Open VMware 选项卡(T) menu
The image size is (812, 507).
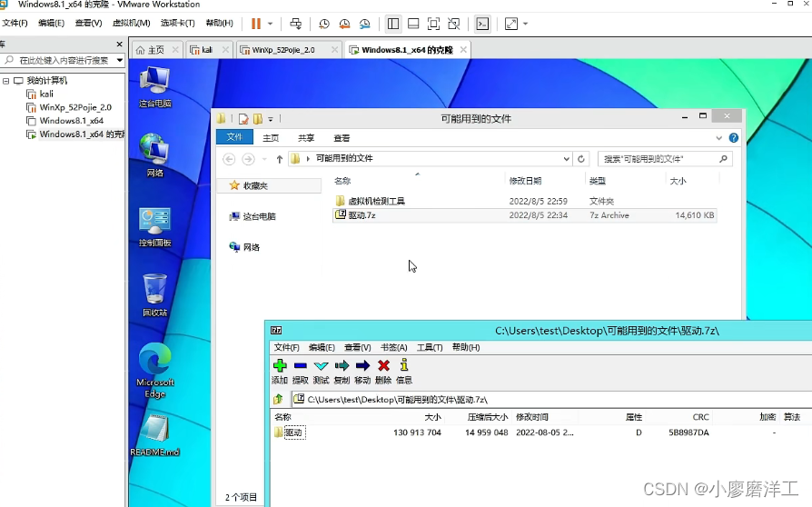178,24
